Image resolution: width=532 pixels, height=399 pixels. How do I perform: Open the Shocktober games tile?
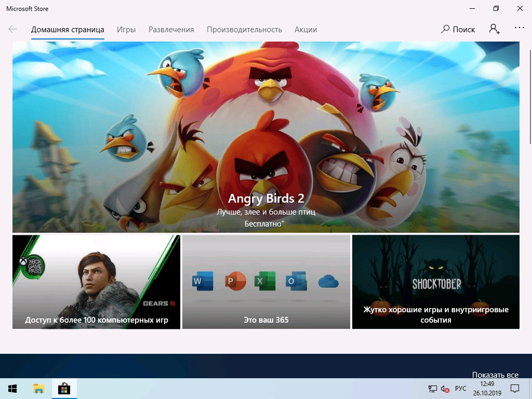(x=436, y=282)
